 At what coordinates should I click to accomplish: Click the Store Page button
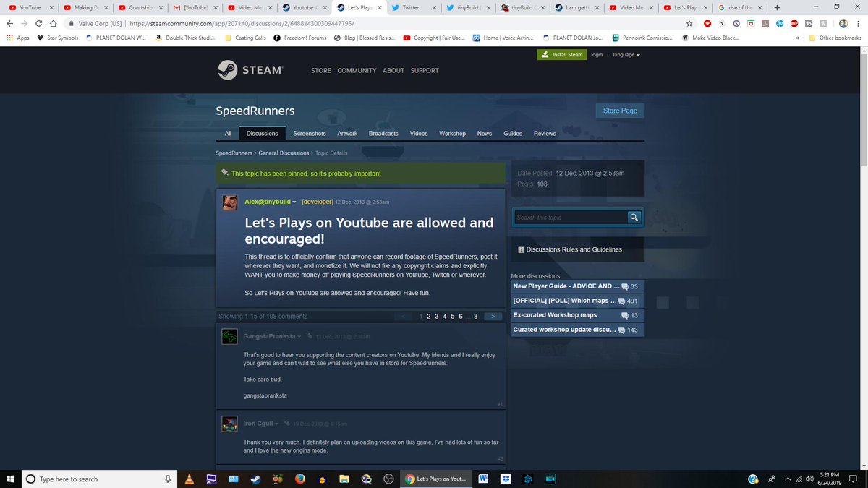[x=620, y=111]
